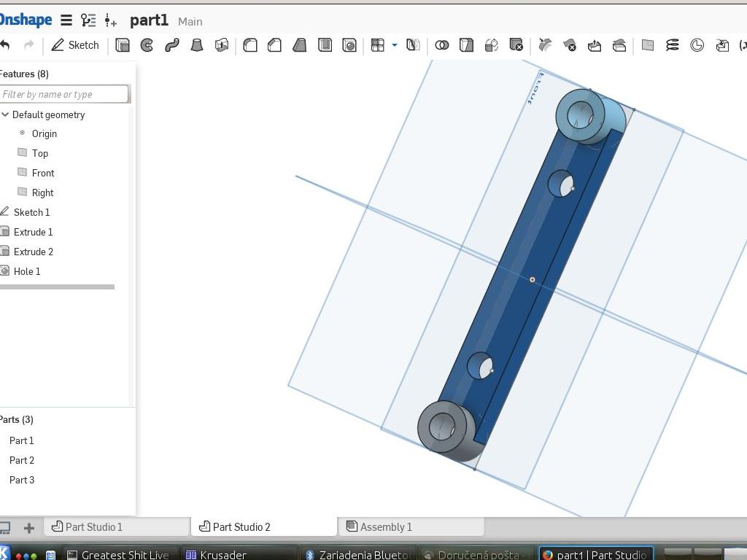Add new tab with plus button
The width and height of the screenshot is (747, 560).
point(29,527)
